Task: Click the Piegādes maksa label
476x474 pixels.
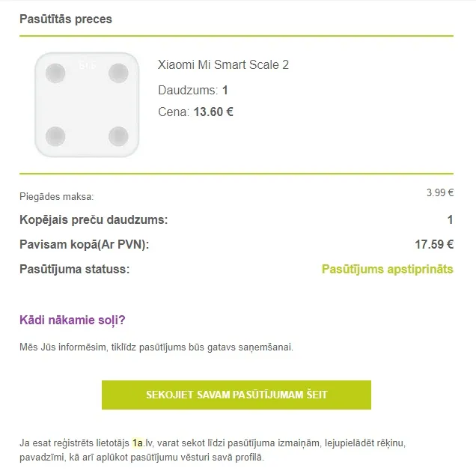Action: click(57, 196)
